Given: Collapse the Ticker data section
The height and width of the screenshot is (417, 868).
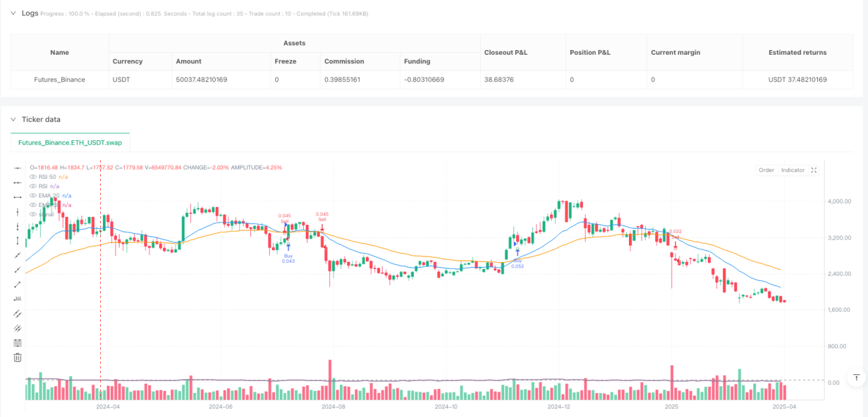Looking at the screenshot, I should pyautogui.click(x=13, y=119).
